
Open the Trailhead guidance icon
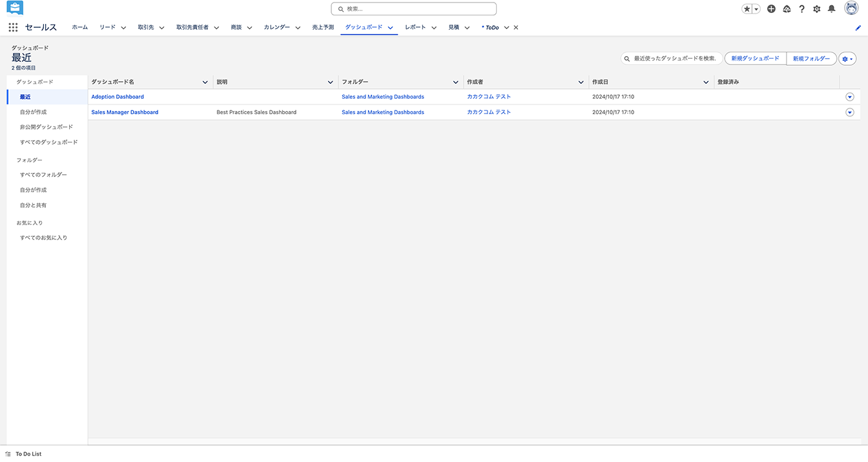click(787, 9)
